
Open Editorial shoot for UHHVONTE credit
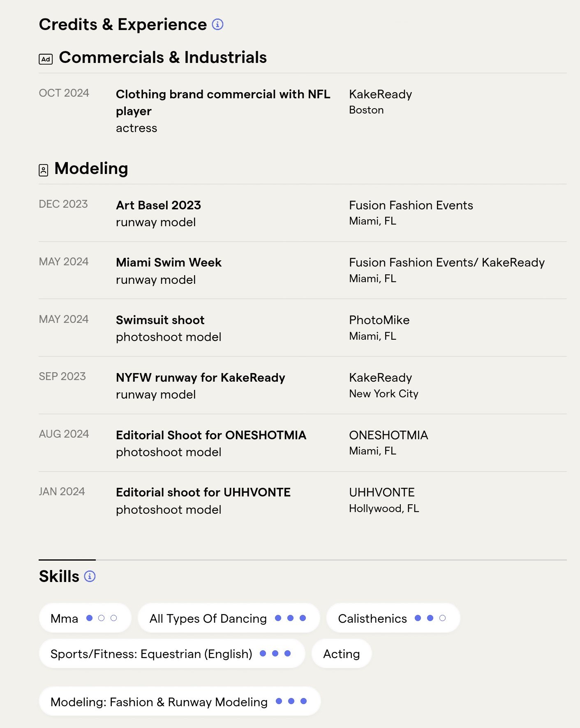pos(203,492)
